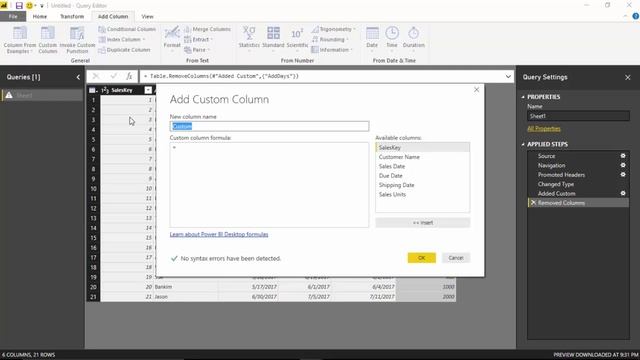Screen dimensions: 640x360
Task: Click the warning icon beside Sheet1 query
Action: pyautogui.click(x=9, y=95)
